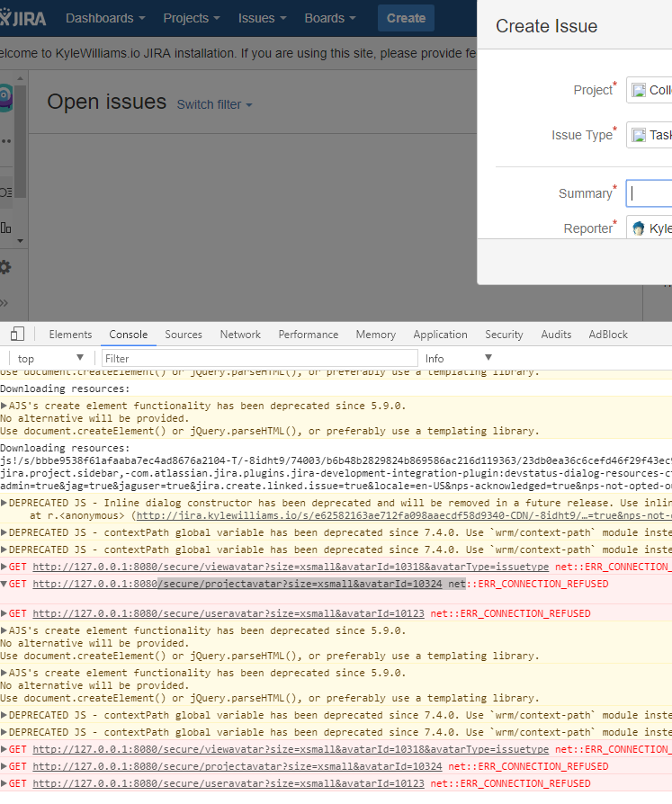Toggle DevTools device toolbar icon
The image size is (672, 804).
click(x=17, y=335)
